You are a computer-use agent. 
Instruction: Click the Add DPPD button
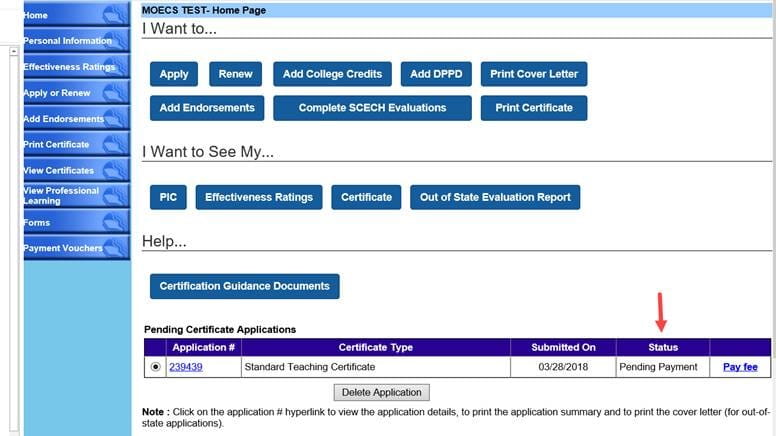(x=436, y=74)
